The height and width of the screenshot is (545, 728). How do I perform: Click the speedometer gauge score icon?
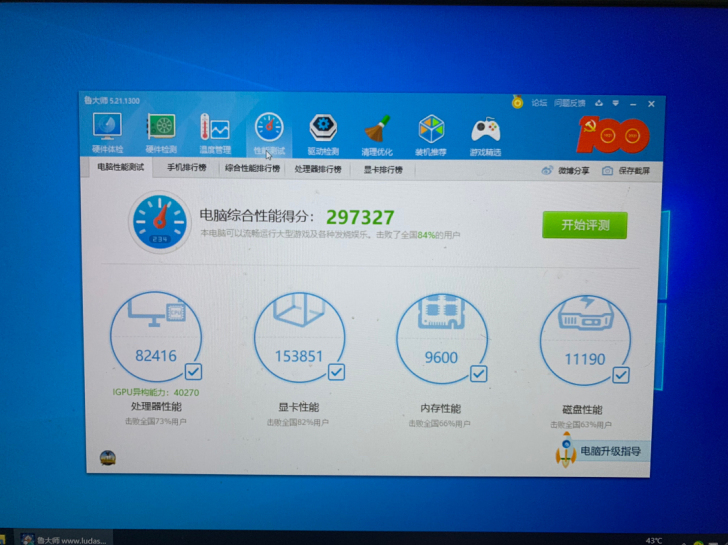point(160,222)
